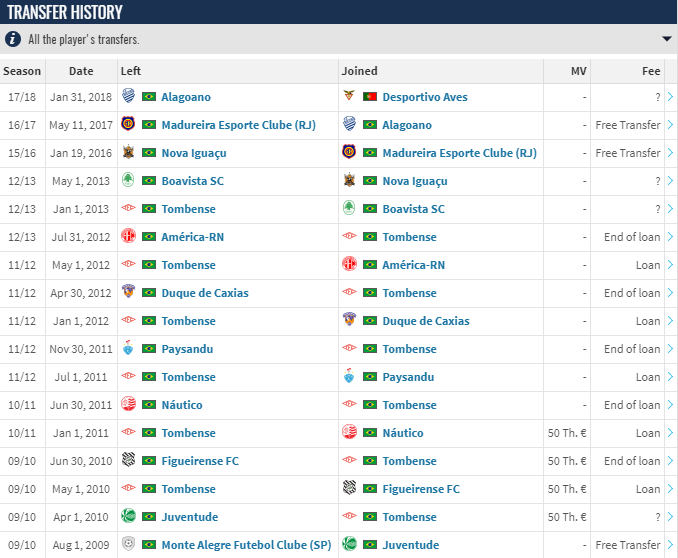Click the Joined column header
The image size is (678, 558).
pos(441,71)
